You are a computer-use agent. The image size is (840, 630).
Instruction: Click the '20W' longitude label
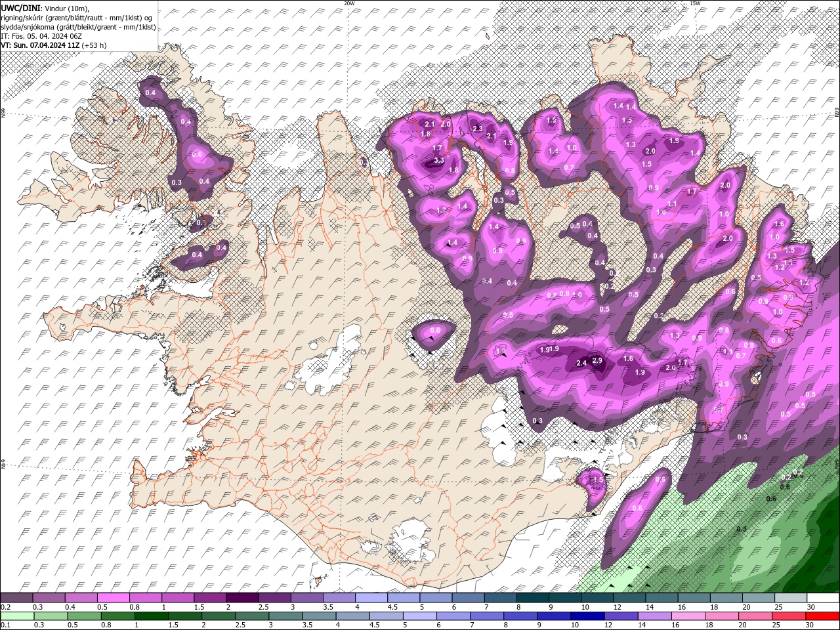pos(348,3)
